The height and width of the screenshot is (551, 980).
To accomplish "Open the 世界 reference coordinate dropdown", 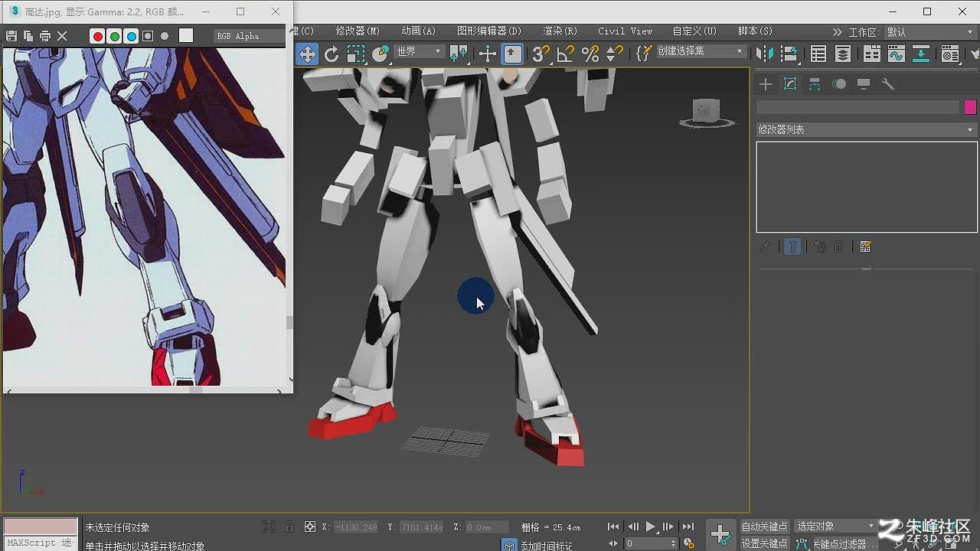I will (420, 51).
